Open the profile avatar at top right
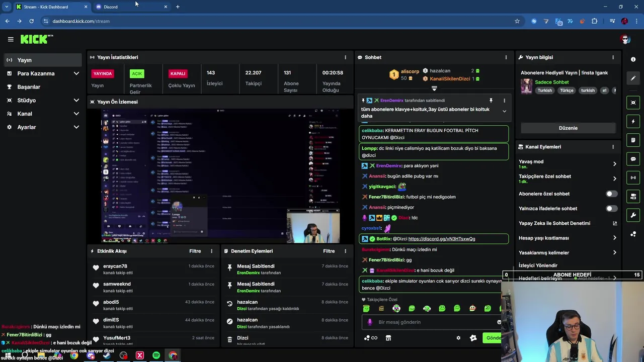Viewport: 644px width, 362px height. (x=625, y=39)
